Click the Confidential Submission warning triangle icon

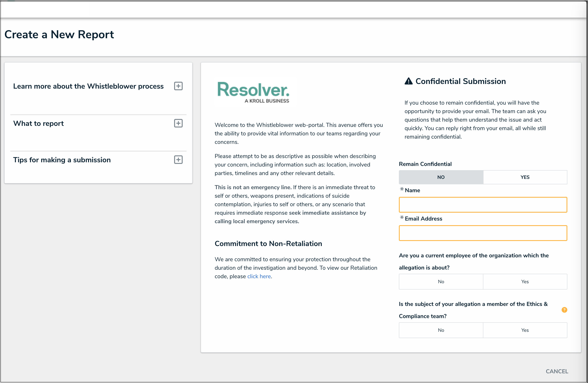pyautogui.click(x=408, y=81)
